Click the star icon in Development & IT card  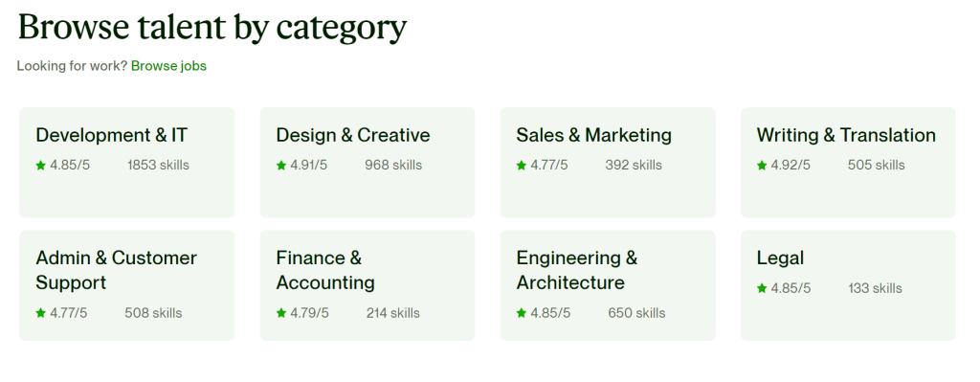40,166
